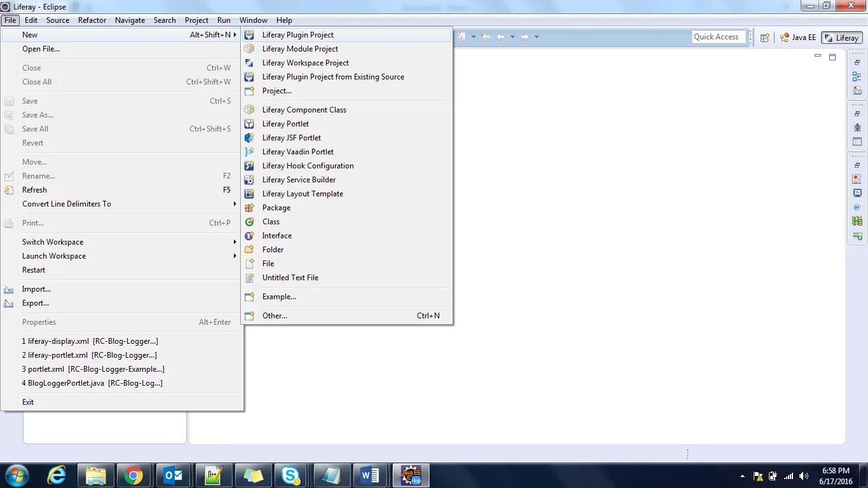Open the Example... wizard
Screen dimensions: 868x488
pyautogui.click(x=346, y=297)
